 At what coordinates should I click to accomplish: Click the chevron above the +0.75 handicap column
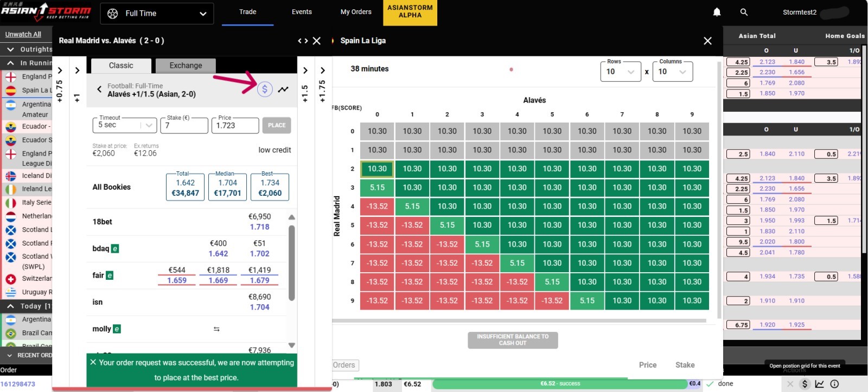click(x=60, y=70)
